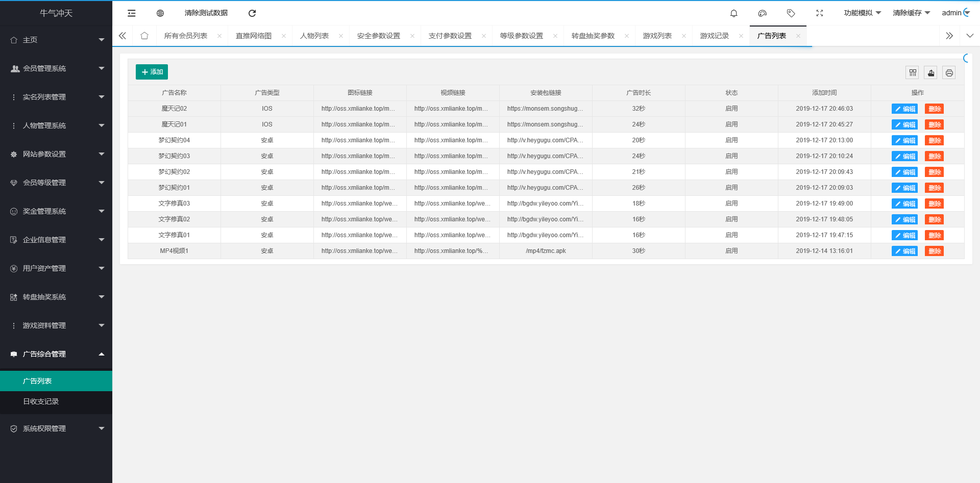980x483 pixels.
Task: Collapse the sidebar with the menu toggle icon
Action: 132,13
